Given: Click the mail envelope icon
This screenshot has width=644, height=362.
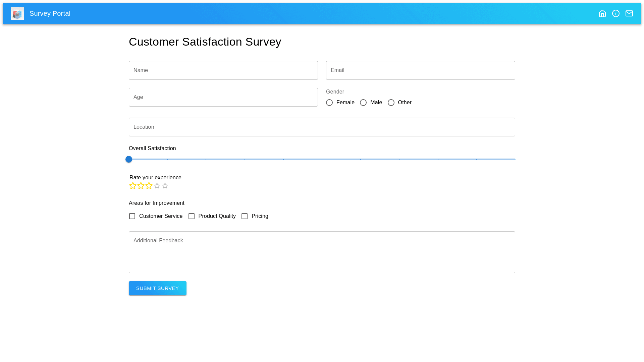Looking at the screenshot, I should [629, 13].
